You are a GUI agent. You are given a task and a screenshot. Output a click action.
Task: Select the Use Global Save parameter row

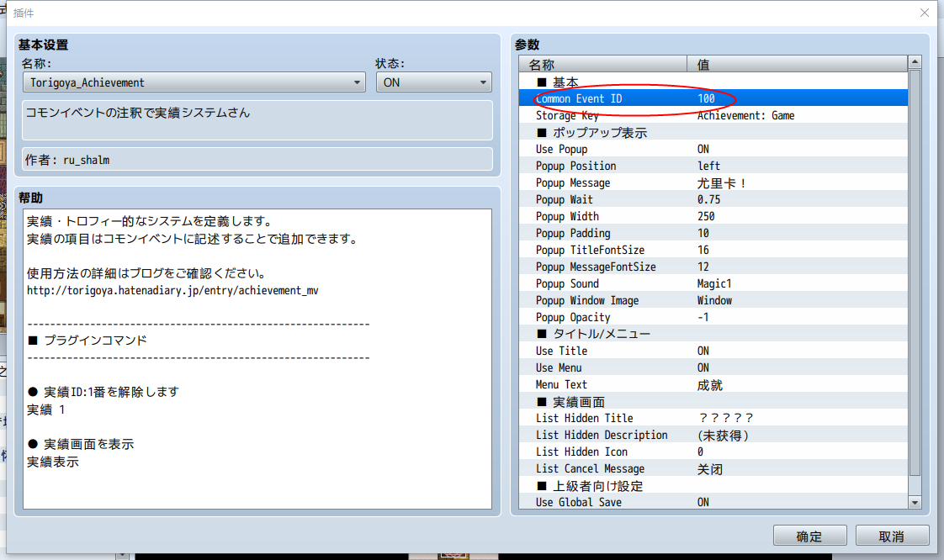[713, 502]
